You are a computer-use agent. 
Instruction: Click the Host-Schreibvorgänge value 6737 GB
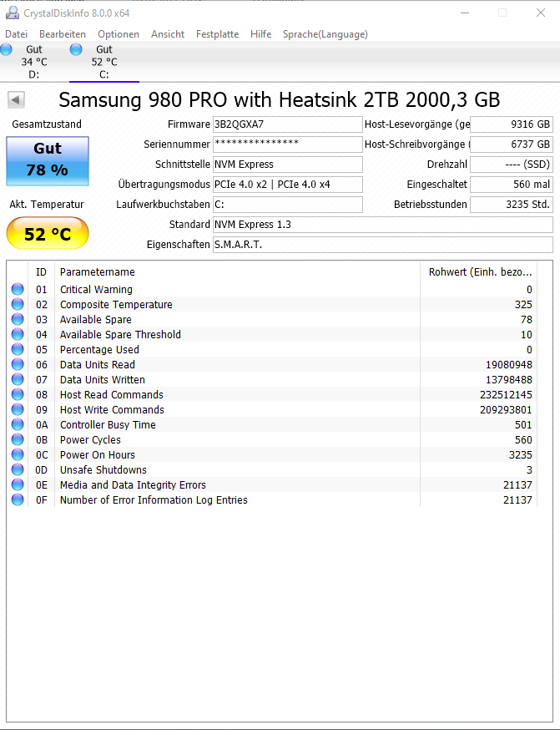point(511,144)
